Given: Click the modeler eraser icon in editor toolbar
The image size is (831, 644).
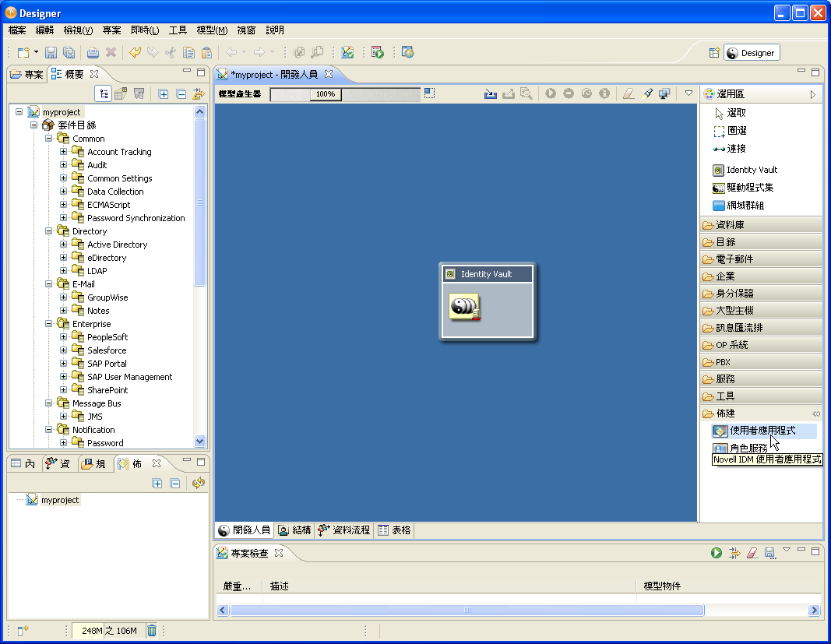Looking at the screenshot, I should point(629,93).
